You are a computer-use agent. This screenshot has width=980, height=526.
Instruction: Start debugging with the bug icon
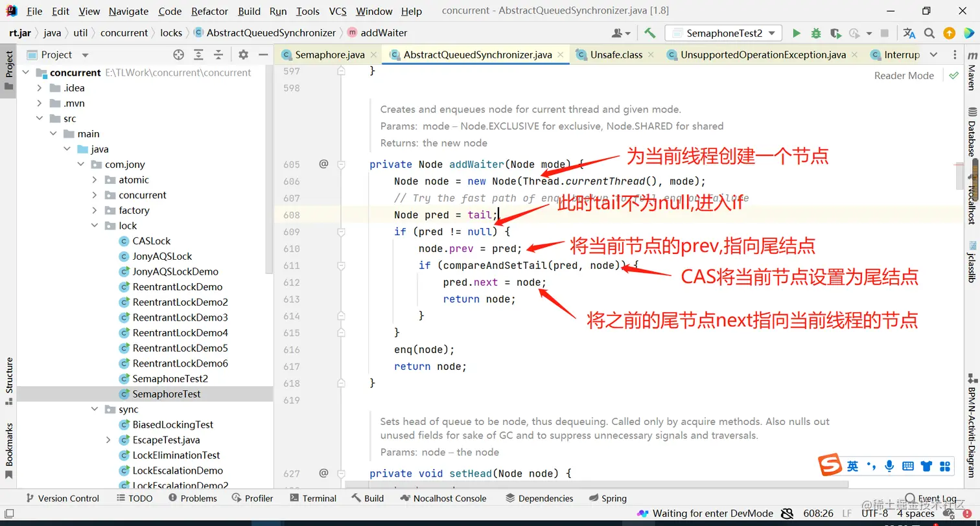pyautogui.click(x=816, y=33)
